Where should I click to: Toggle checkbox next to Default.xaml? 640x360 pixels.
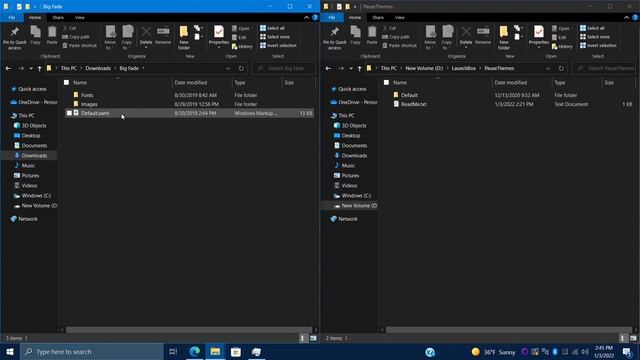69,113
